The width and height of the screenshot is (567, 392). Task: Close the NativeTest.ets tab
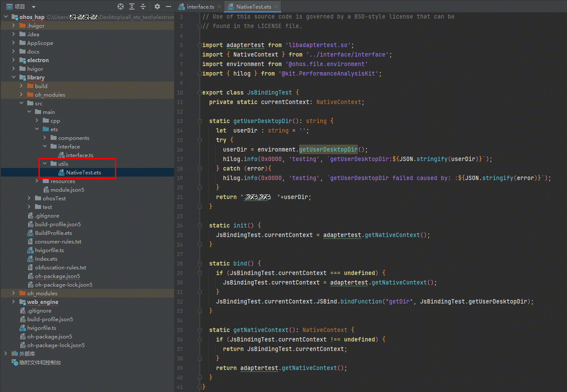click(x=277, y=6)
